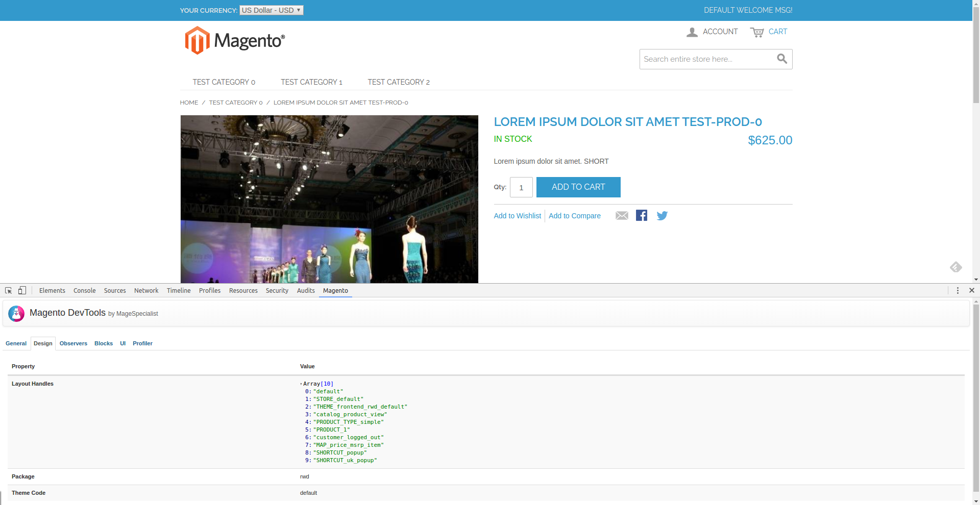Open the currency dropdown US Dollar - USD

click(272, 10)
